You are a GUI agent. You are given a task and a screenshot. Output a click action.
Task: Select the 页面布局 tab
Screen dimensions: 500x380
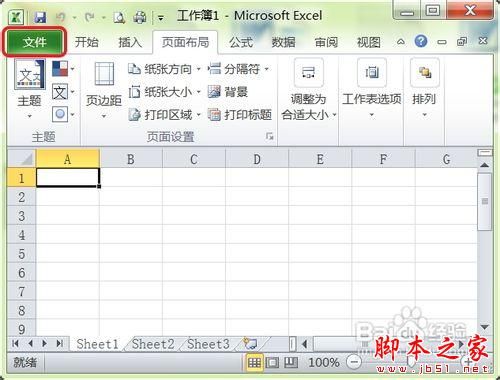[185, 42]
